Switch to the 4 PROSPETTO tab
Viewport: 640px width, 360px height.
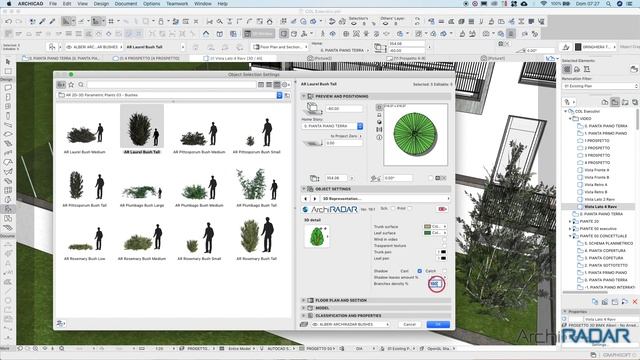tap(146, 58)
